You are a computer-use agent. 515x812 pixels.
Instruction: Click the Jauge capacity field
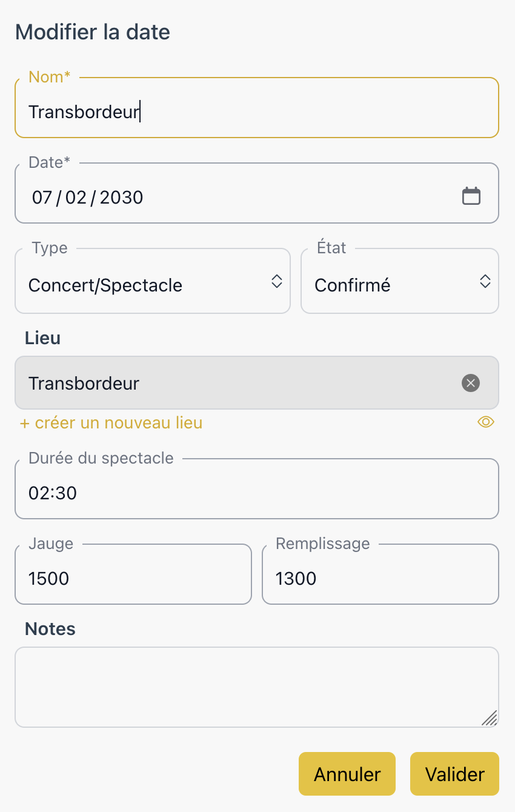click(133, 578)
